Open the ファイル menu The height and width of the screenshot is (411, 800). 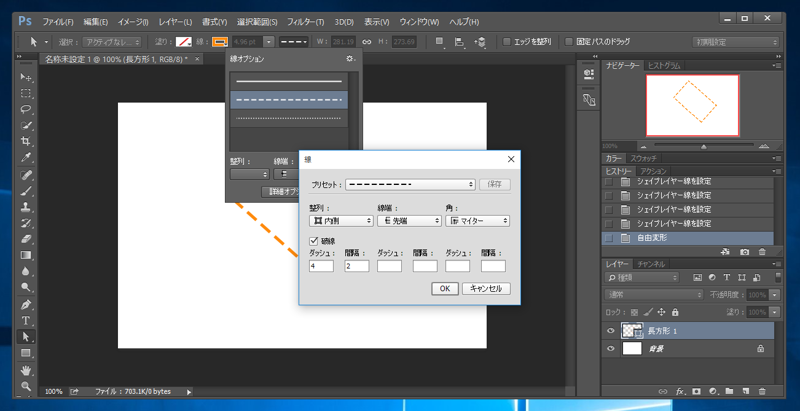pyautogui.click(x=58, y=22)
